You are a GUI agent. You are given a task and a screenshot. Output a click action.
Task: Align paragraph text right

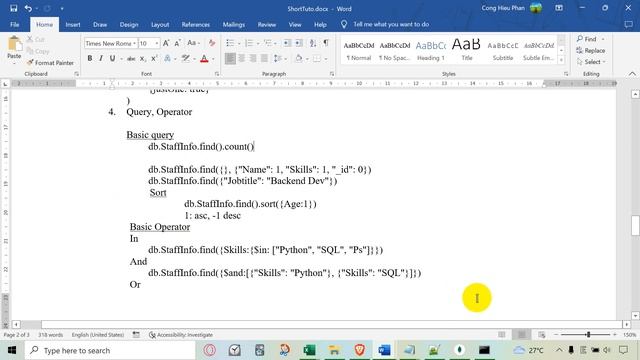(253, 59)
